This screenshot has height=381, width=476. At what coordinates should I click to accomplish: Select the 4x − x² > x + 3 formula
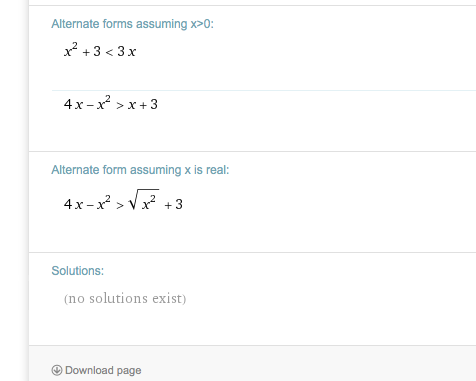point(111,103)
